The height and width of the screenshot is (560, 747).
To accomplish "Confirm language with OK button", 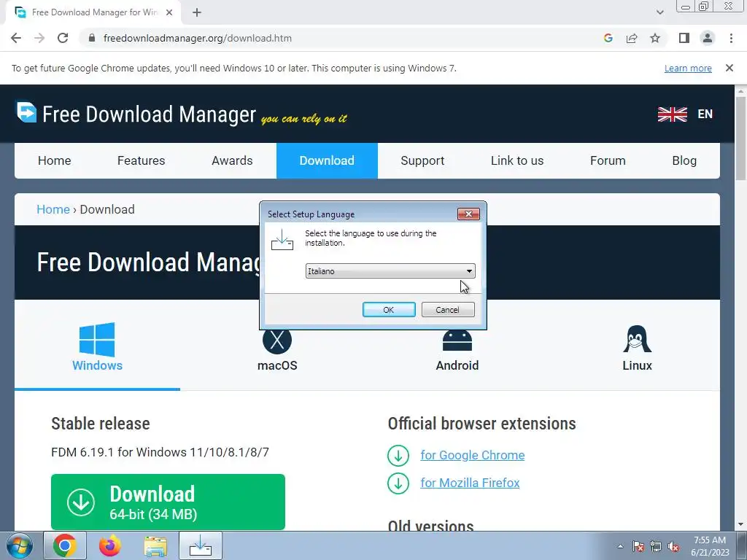I will coord(389,309).
